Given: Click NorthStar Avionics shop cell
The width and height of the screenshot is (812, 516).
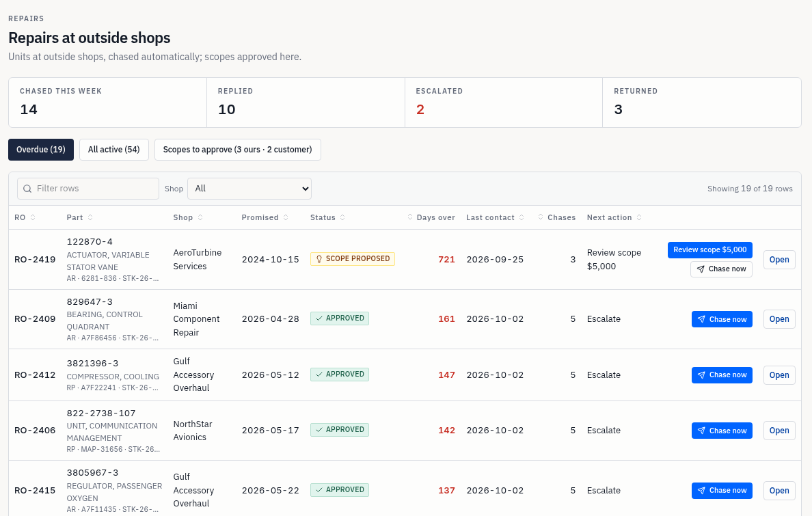Looking at the screenshot, I should [x=193, y=431].
